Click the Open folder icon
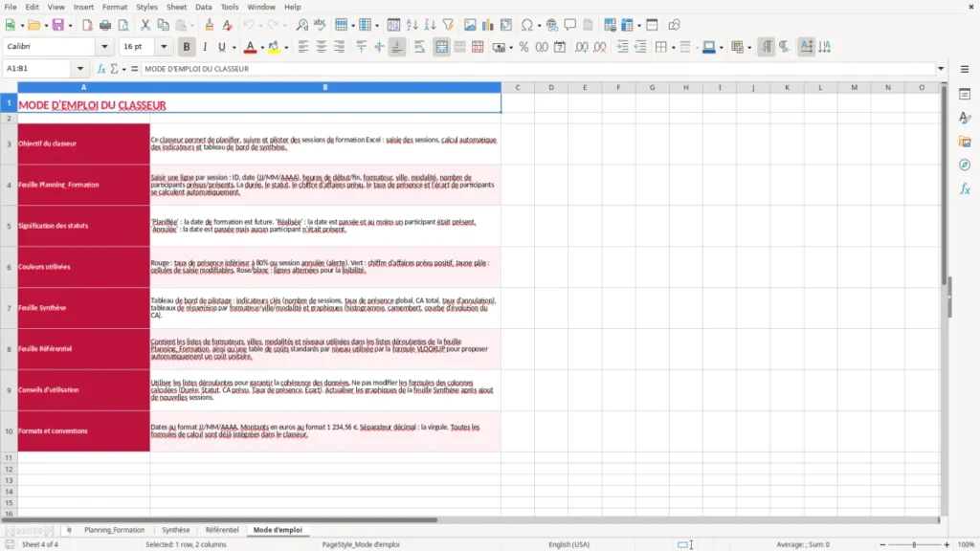Viewport: 980px width, 551px height. click(x=33, y=25)
